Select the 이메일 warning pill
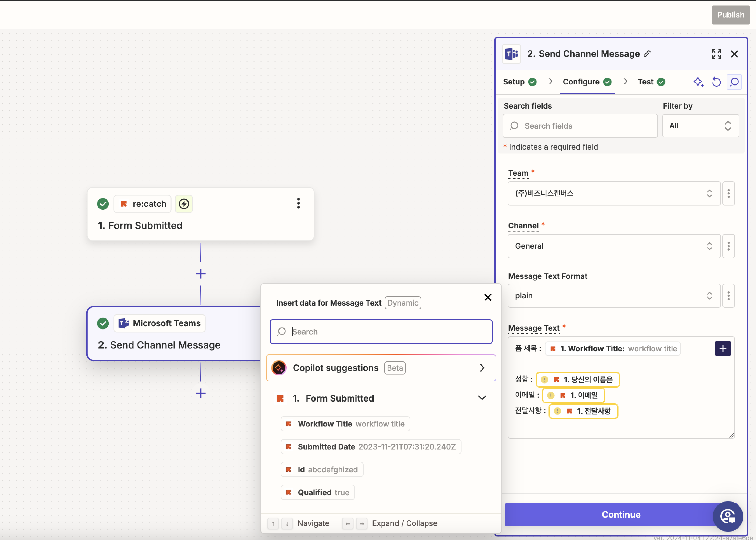Screen dimensions: 756x540 click(x=573, y=395)
